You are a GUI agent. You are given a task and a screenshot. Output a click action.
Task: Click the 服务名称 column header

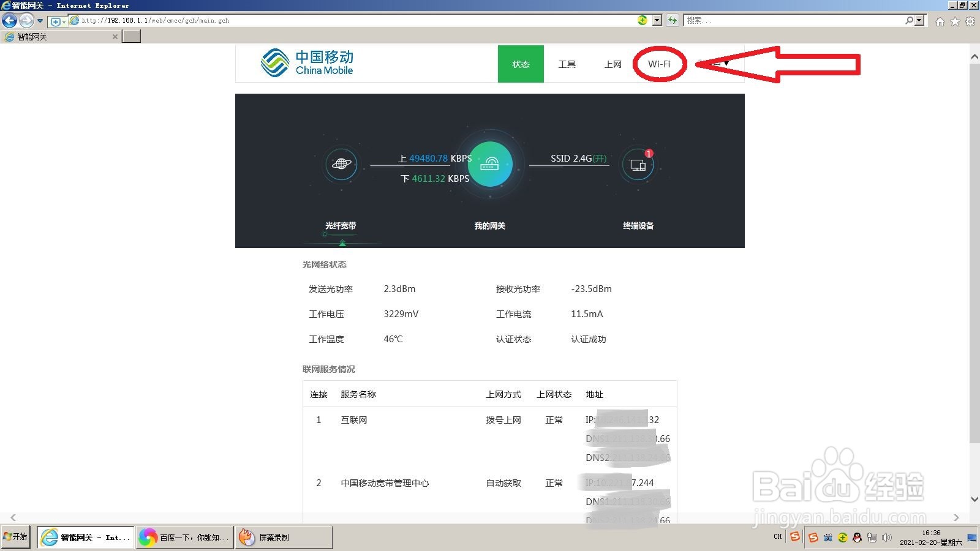pos(358,394)
